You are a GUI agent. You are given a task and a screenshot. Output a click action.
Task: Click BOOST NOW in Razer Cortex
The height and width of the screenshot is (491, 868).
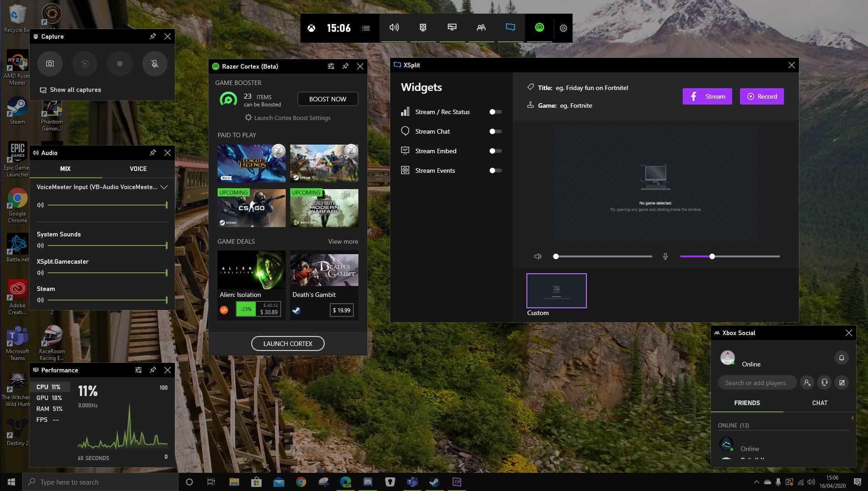[x=327, y=99]
